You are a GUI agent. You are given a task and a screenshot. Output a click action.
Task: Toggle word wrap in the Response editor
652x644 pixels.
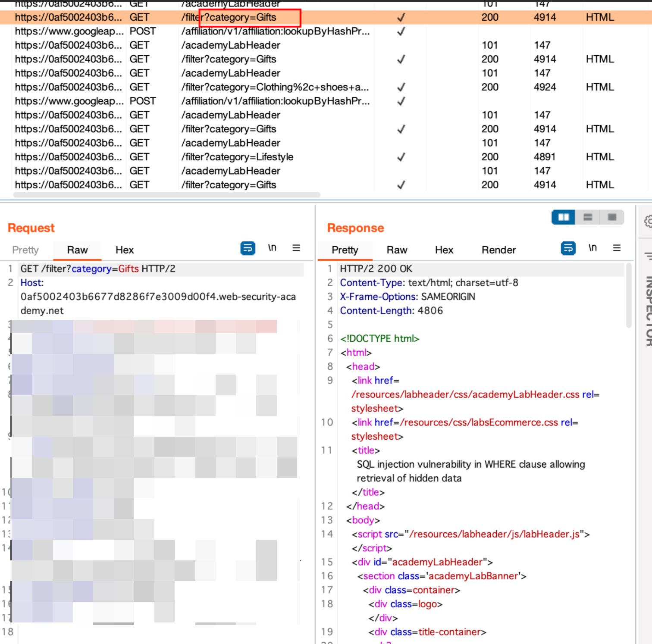coord(568,248)
